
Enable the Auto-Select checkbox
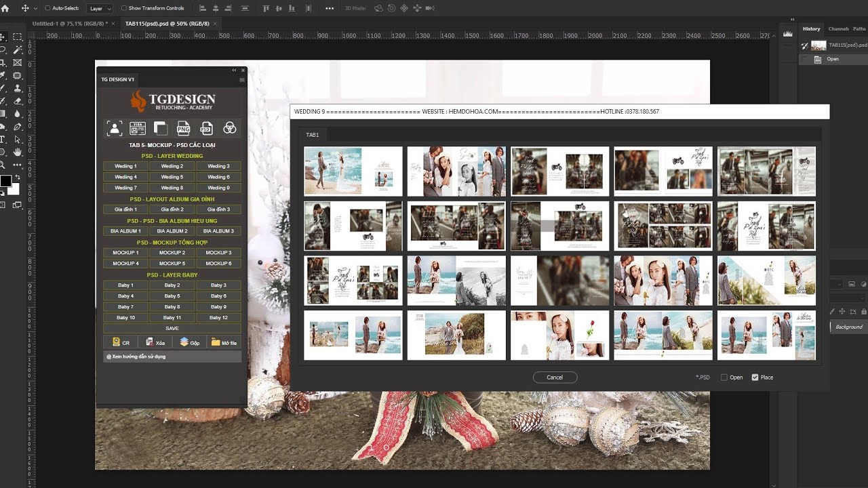(x=47, y=8)
